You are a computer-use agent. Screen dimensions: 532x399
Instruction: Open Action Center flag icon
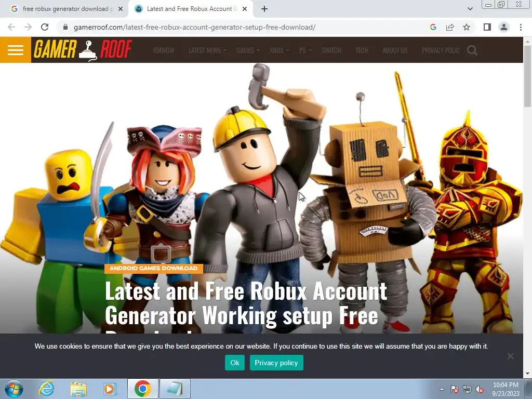[455, 389]
